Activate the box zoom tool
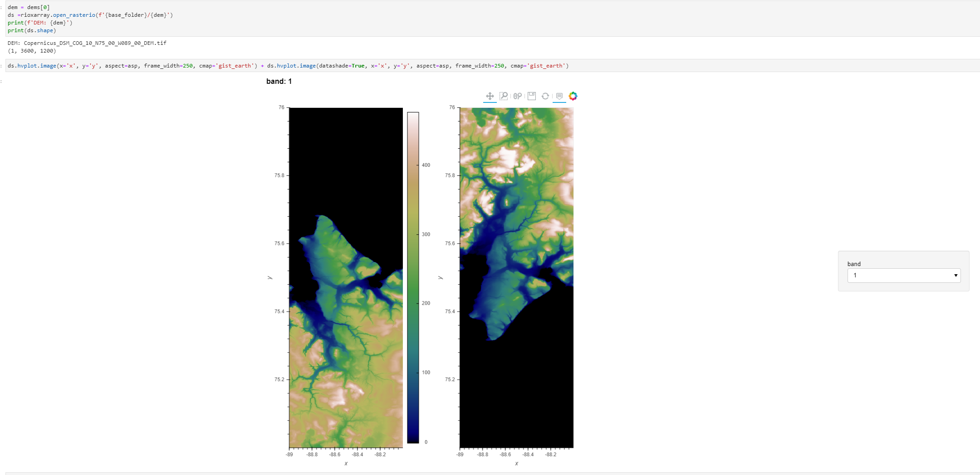Viewport: 980px width, 475px height. pyautogui.click(x=503, y=96)
